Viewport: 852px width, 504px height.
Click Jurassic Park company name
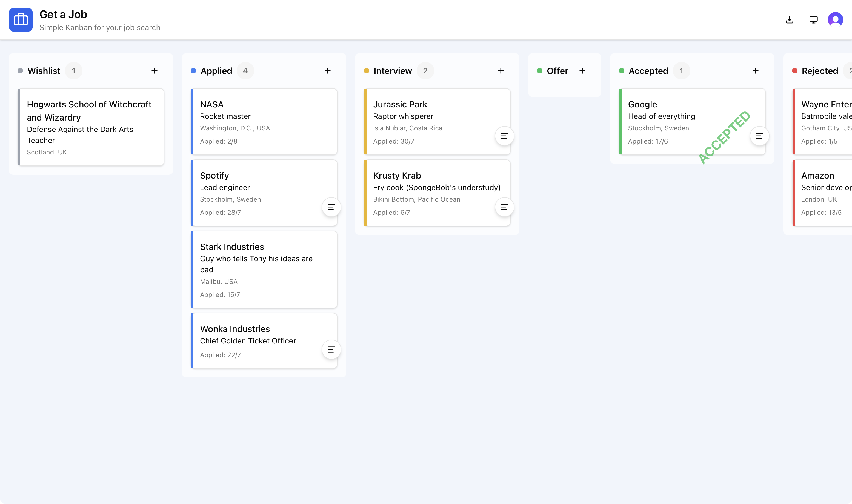400,104
